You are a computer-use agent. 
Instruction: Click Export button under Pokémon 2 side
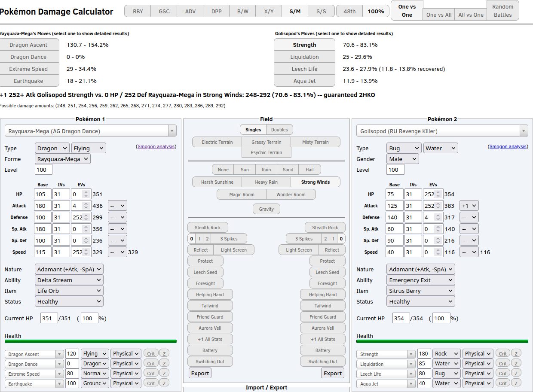[x=333, y=373]
